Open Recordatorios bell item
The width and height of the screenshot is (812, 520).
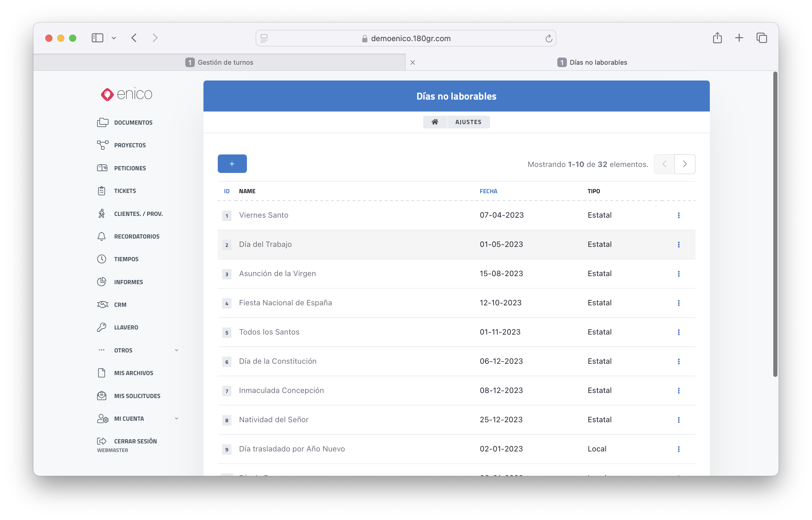(x=136, y=236)
